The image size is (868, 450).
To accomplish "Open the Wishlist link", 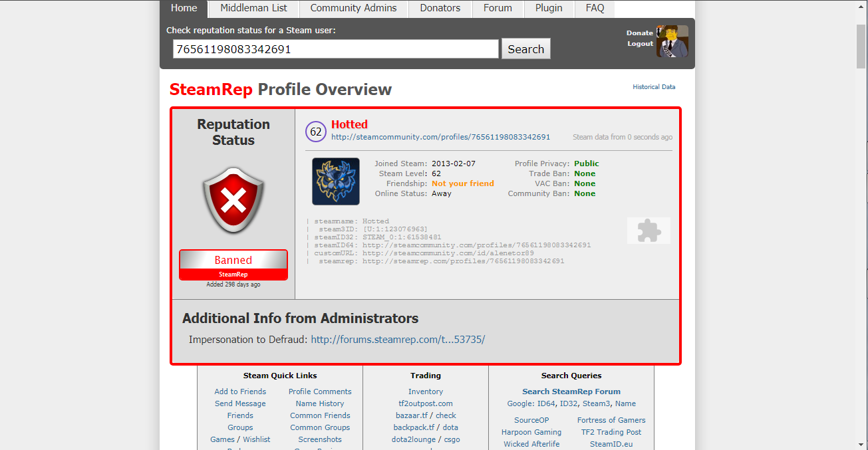I will click(257, 439).
